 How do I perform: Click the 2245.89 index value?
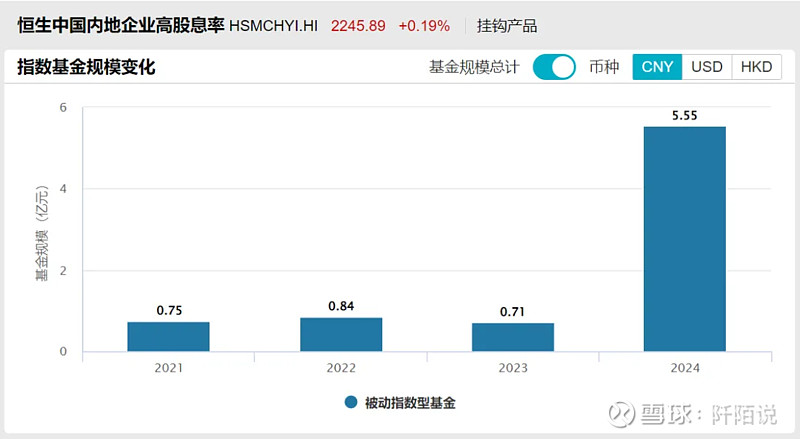click(x=358, y=26)
